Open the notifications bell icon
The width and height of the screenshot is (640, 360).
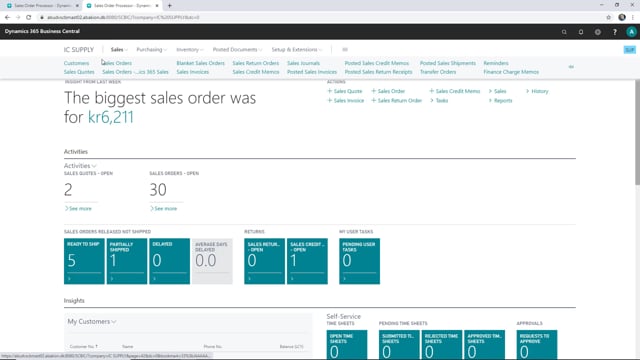tap(581, 32)
